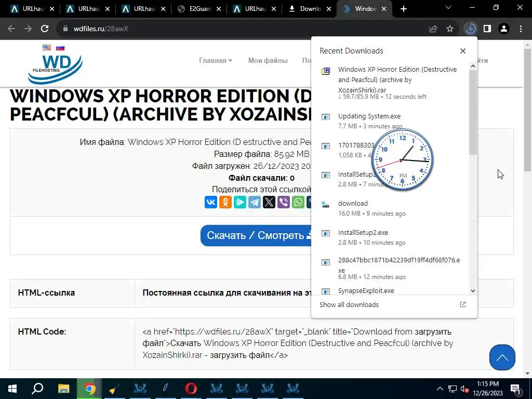Click the browser Back arrow
The width and height of the screenshot is (532, 399).
coord(11,29)
